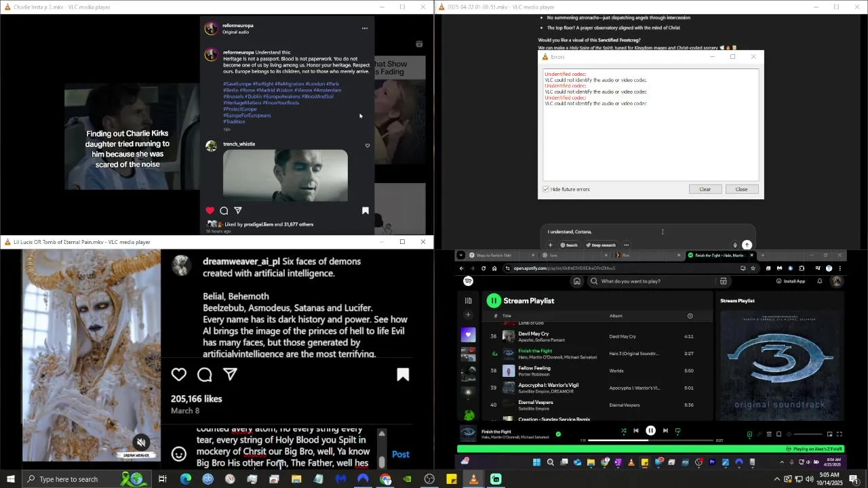The height and width of the screenshot is (488, 868).
Task: Click Clear in VLC Errors dialog
Action: click(705, 189)
